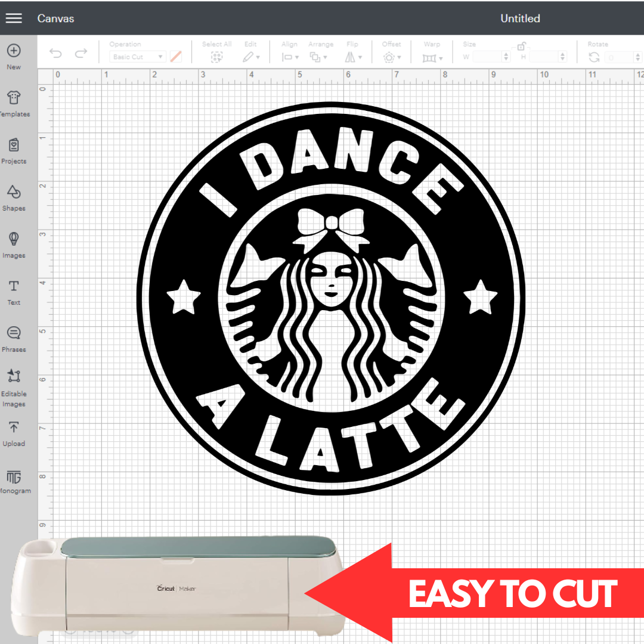Click the Untitled project name
Viewport: 644px width, 644px height.
520,18
